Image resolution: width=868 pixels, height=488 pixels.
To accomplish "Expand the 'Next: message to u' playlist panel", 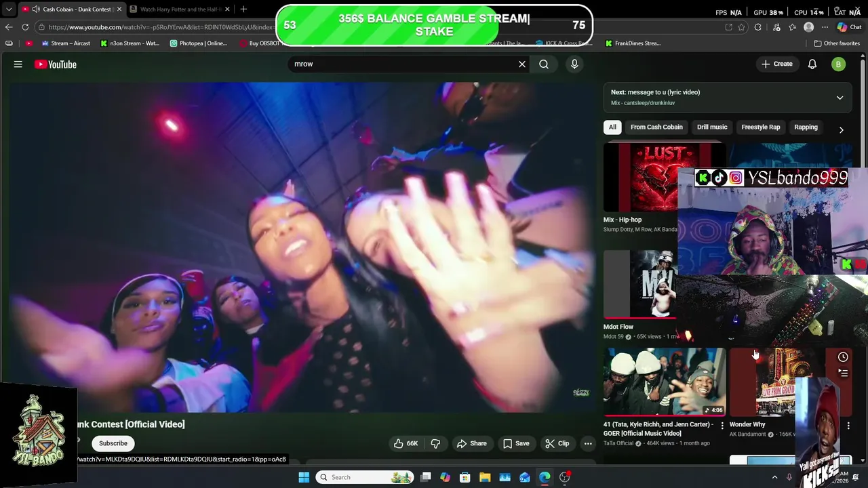I will pos(840,98).
